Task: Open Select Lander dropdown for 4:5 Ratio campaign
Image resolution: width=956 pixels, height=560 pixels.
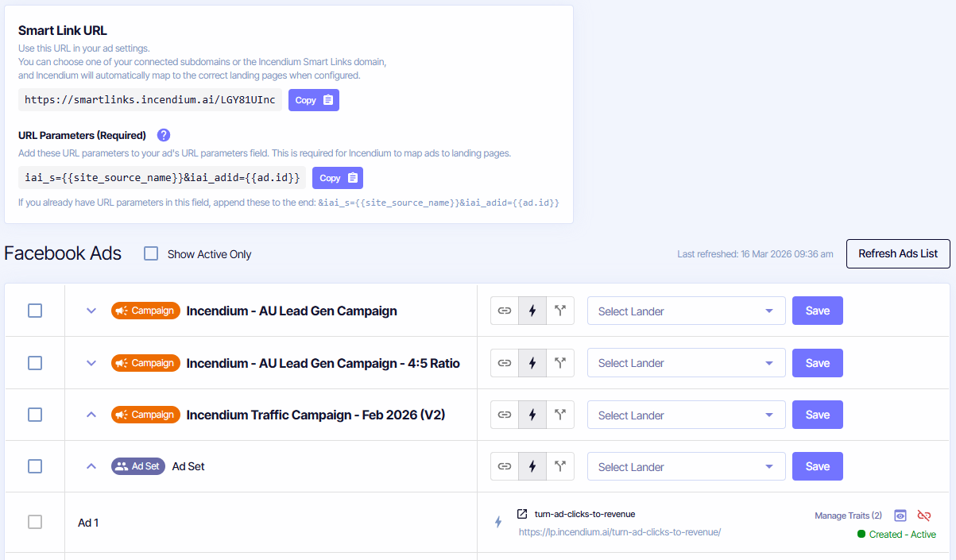Action: [687, 363]
